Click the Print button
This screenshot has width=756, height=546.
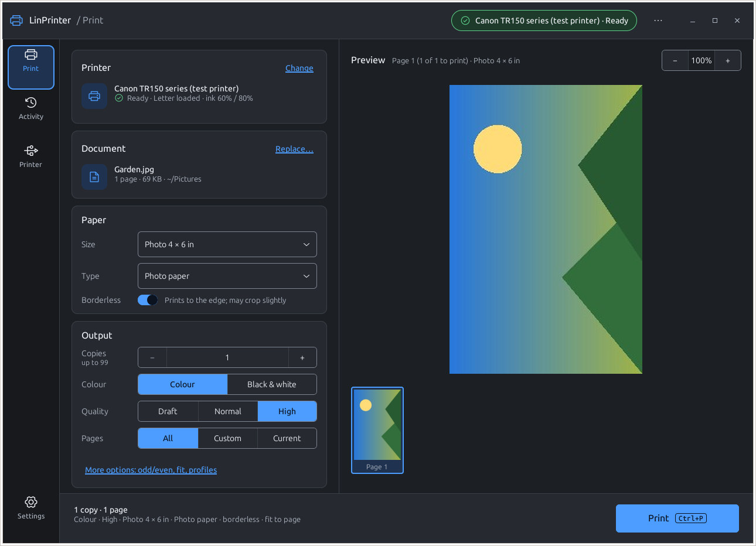tap(677, 518)
